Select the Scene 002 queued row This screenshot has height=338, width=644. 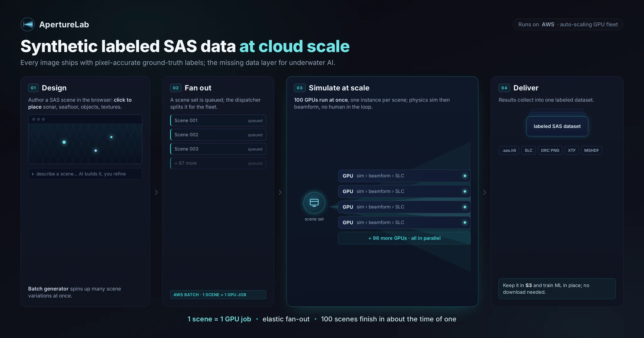pos(218,135)
